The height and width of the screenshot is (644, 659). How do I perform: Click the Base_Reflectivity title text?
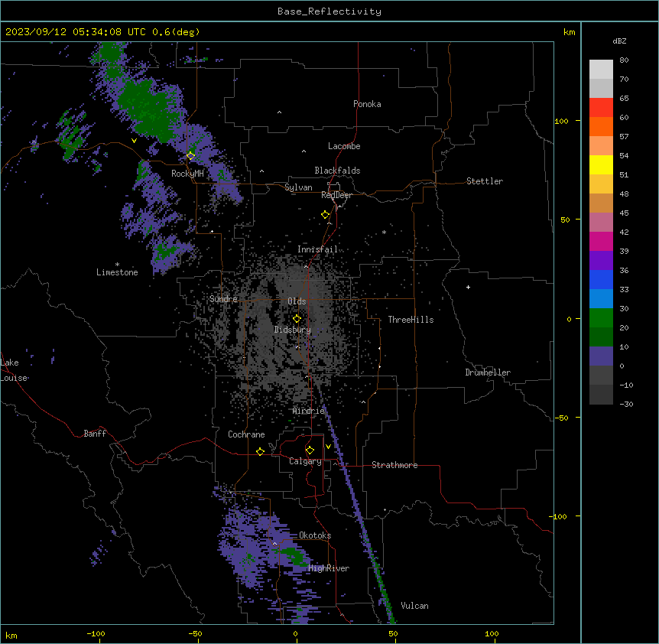point(329,11)
